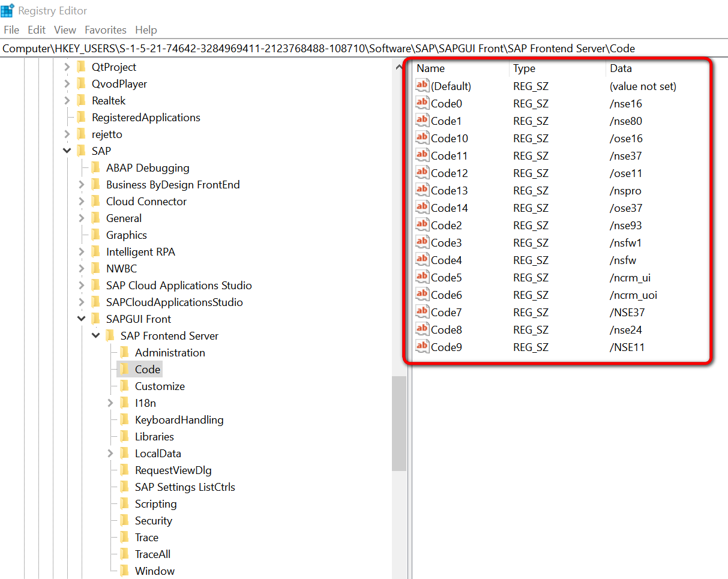Collapse the SAP Frontend Server key
The width and height of the screenshot is (728, 579).
[x=96, y=336]
